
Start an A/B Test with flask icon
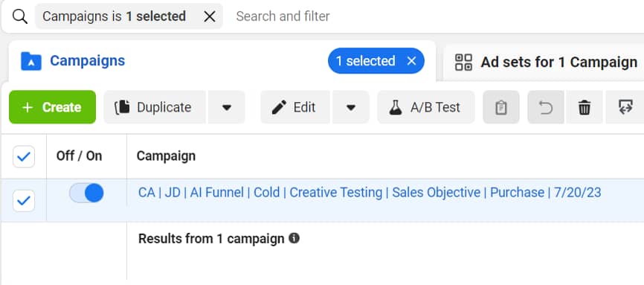point(426,107)
